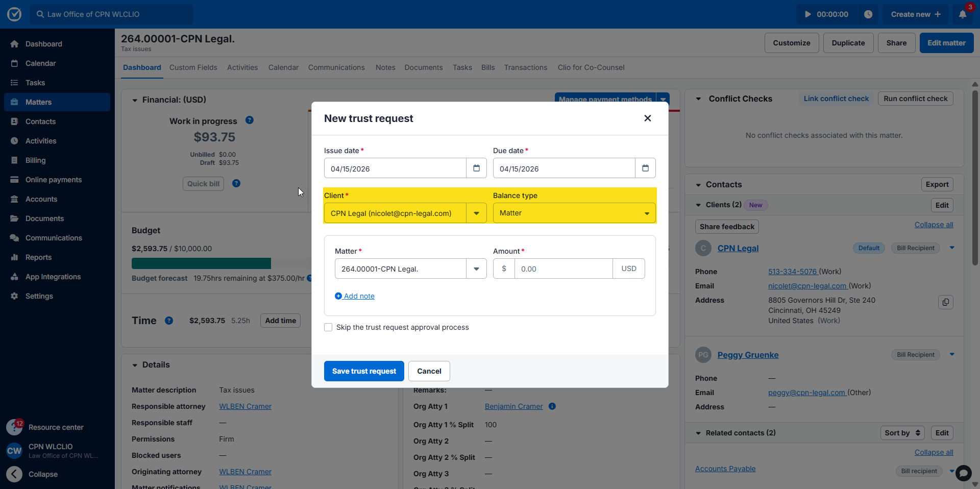Click the budget progress bar
The image size is (980, 489).
pyautogui.click(x=219, y=263)
